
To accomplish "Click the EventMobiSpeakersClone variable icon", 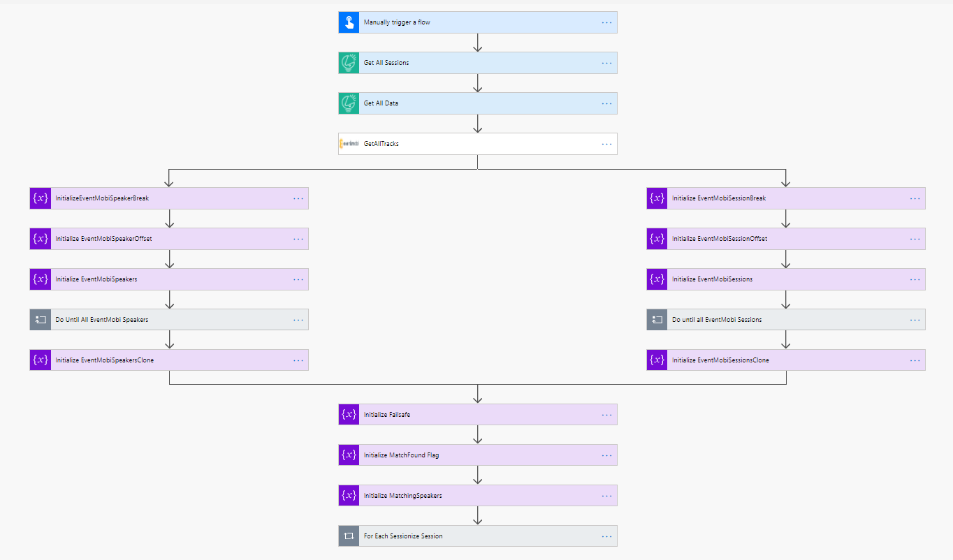I will (x=41, y=360).
